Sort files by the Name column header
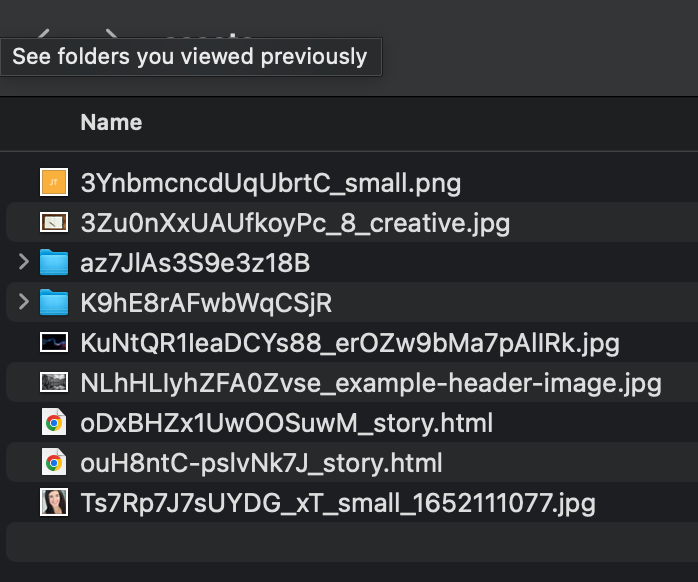The height and width of the screenshot is (582, 698). coord(111,123)
